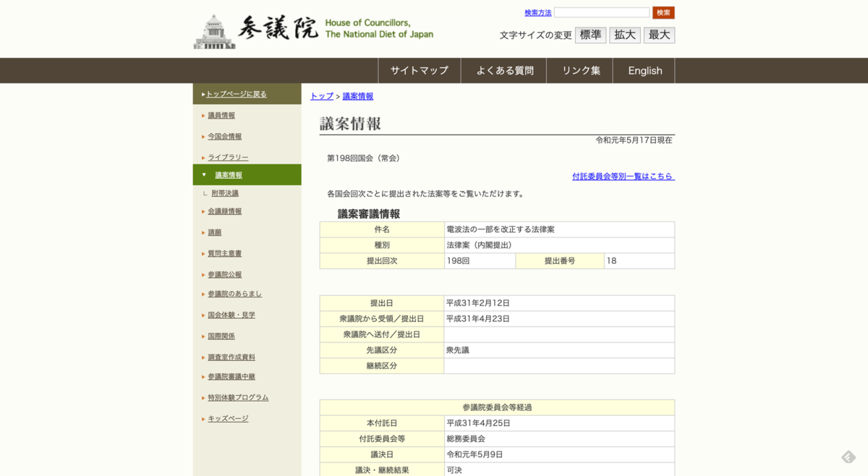
Task: Open 参議院審議中継 in the sidebar
Action: click(231, 376)
